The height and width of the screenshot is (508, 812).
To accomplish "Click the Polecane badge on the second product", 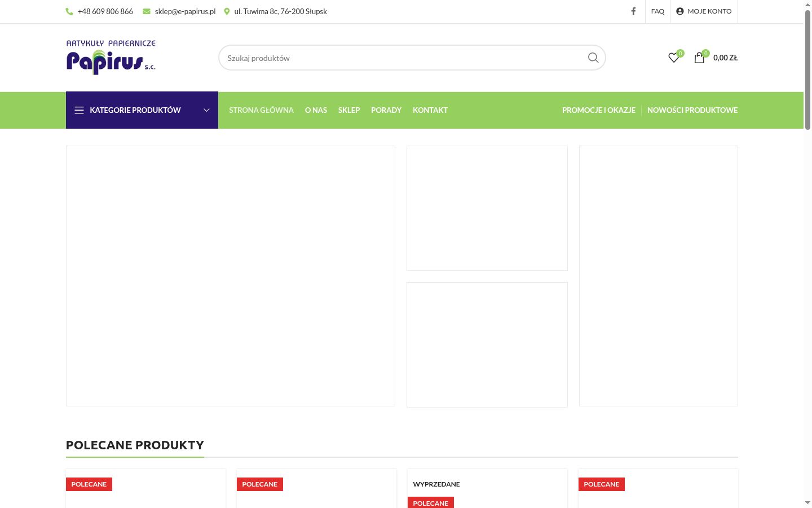I will [x=260, y=484].
